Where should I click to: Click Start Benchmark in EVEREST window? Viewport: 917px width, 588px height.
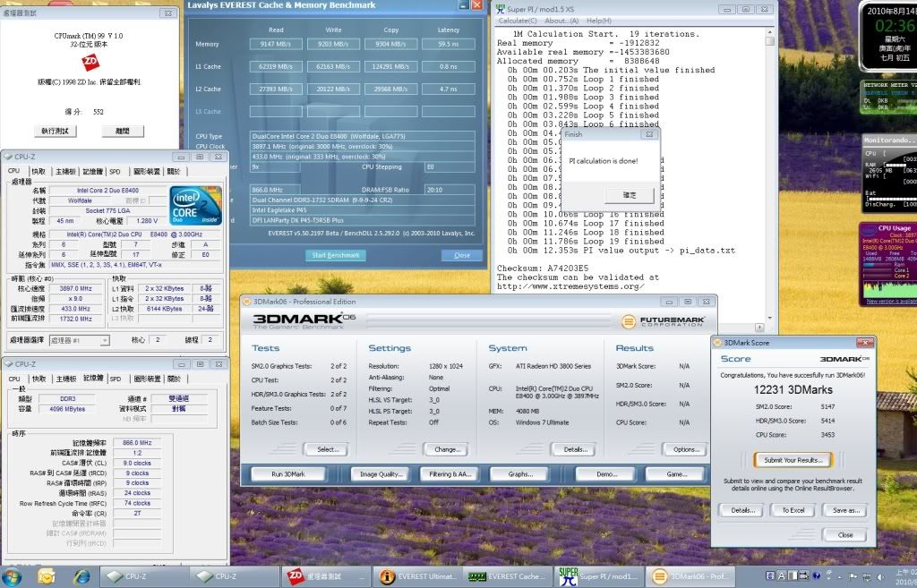pyautogui.click(x=336, y=255)
